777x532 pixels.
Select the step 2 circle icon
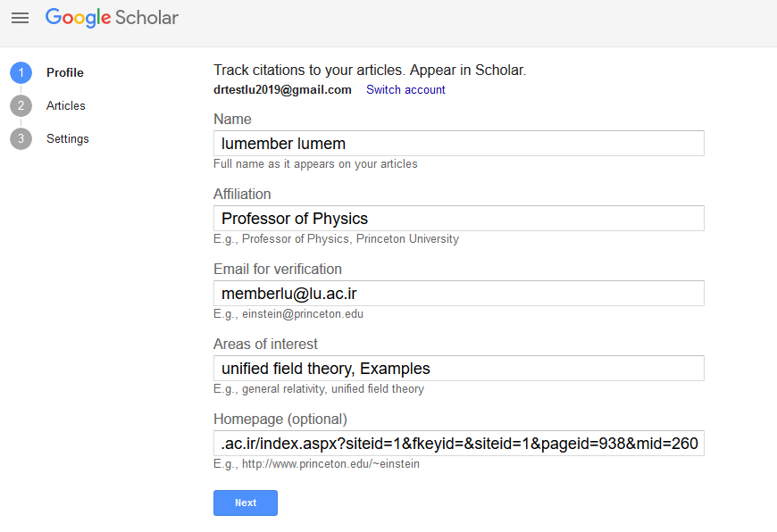pyautogui.click(x=21, y=105)
